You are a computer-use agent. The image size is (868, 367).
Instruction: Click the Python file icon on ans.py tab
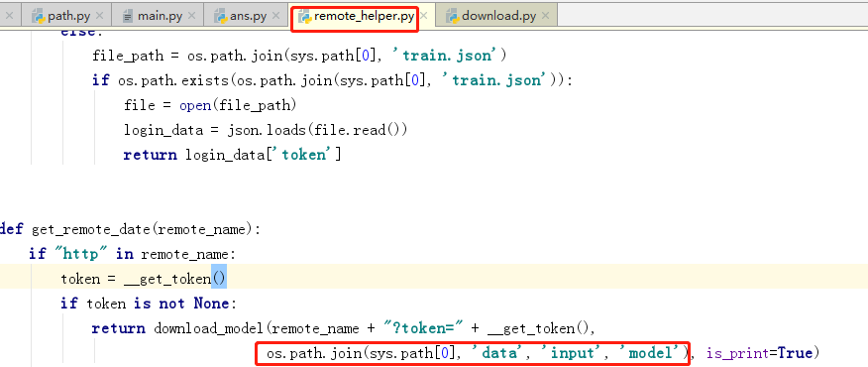(x=220, y=16)
